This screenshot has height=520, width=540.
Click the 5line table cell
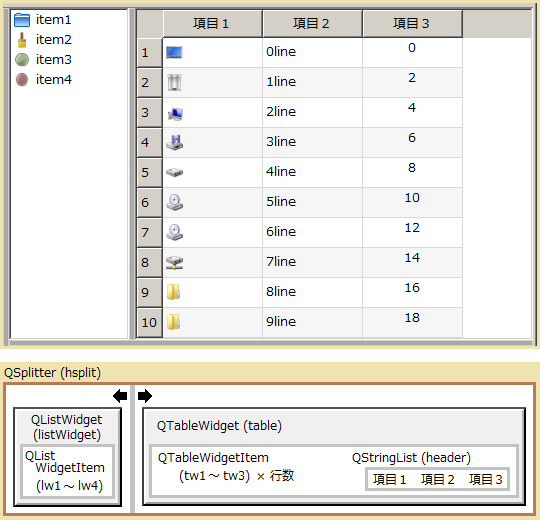(312, 202)
